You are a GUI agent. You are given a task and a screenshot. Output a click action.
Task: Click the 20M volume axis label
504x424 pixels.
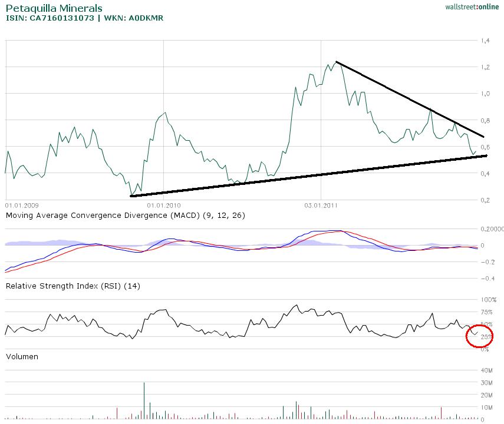[487, 395]
